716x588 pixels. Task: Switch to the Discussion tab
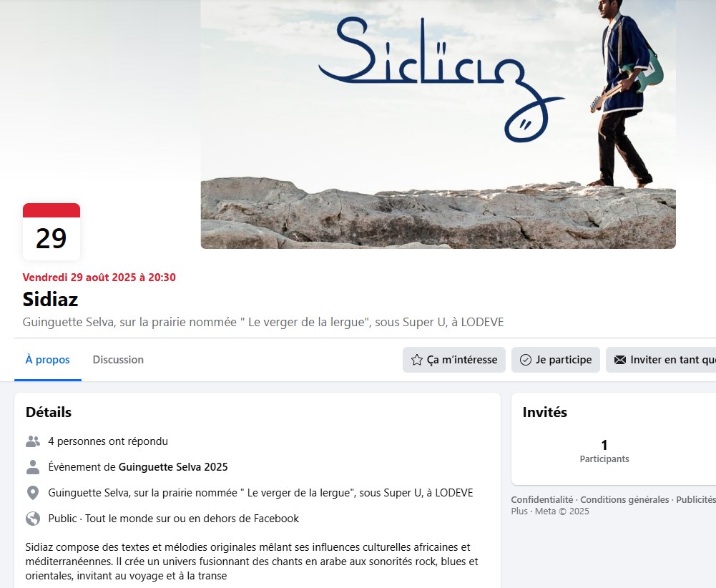click(x=118, y=360)
